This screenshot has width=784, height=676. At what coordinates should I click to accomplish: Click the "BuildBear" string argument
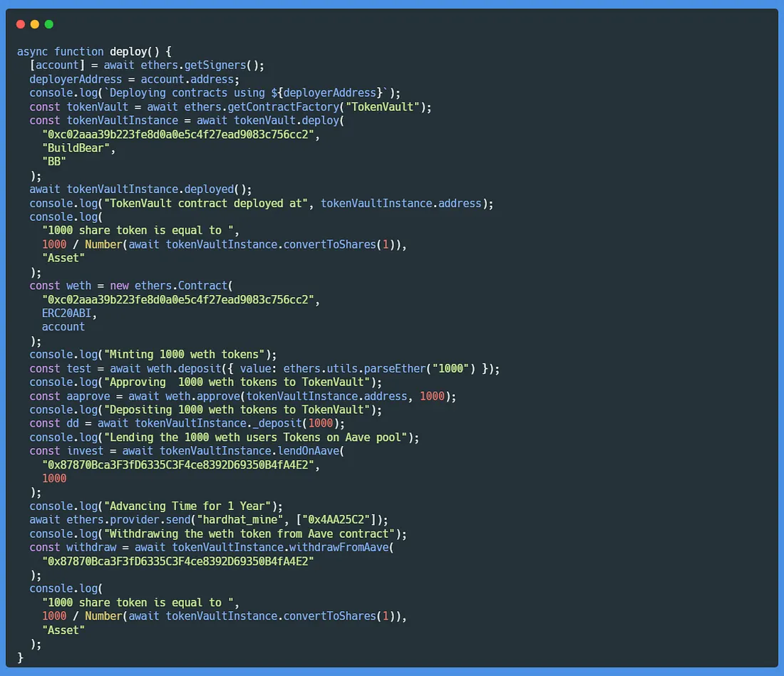(x=78, y=148)
